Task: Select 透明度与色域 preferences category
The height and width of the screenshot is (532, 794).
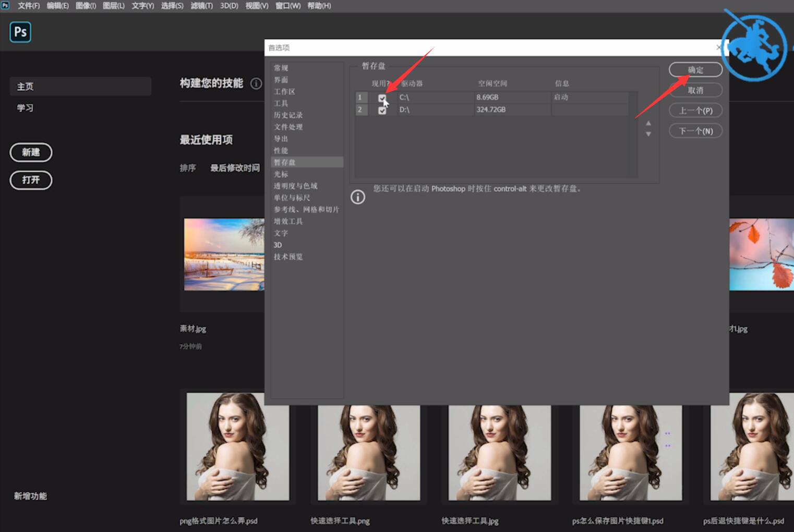Action: 296,186
